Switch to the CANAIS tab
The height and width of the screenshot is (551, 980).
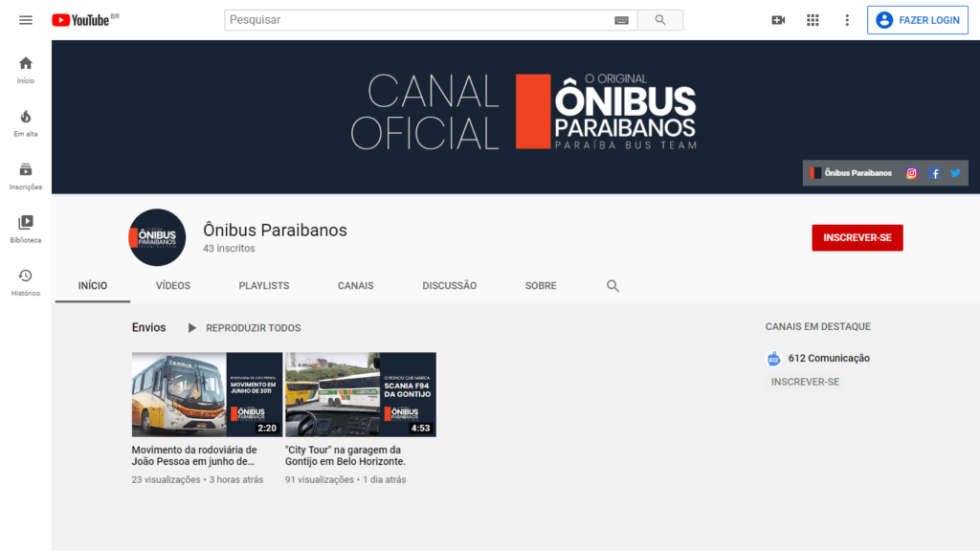356,285
